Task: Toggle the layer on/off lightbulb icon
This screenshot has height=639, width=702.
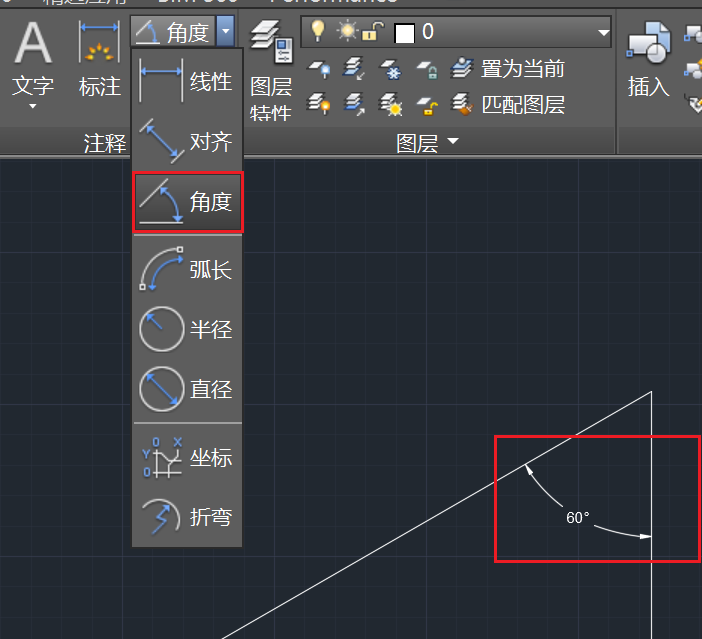Action: (x=318, y=31)
